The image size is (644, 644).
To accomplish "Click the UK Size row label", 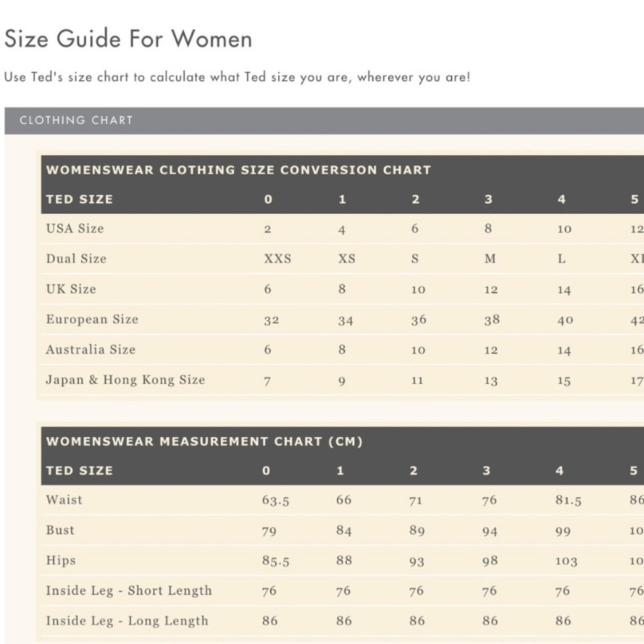I will click(71, 289).
